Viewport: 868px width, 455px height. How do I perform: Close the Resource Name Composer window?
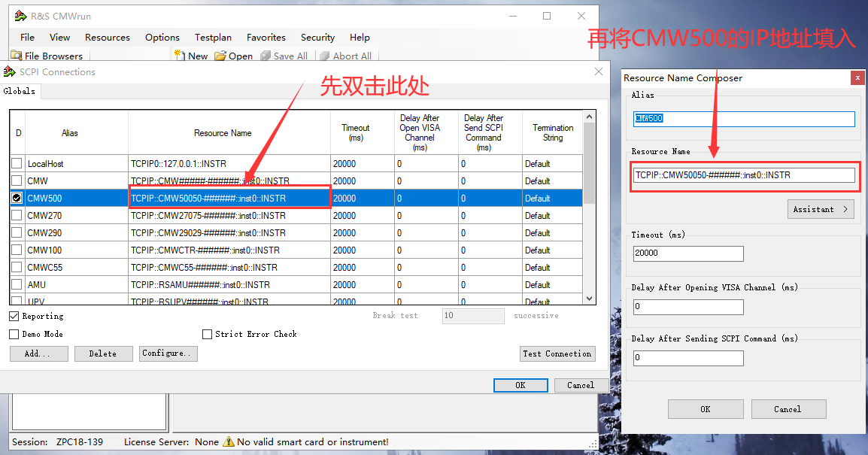tap(857, 78)
